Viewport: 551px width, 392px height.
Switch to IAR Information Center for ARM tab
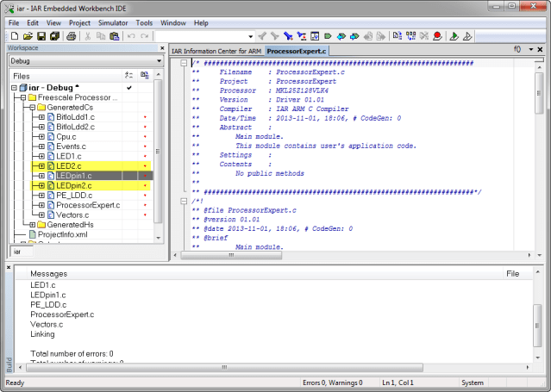coord(216,52)
